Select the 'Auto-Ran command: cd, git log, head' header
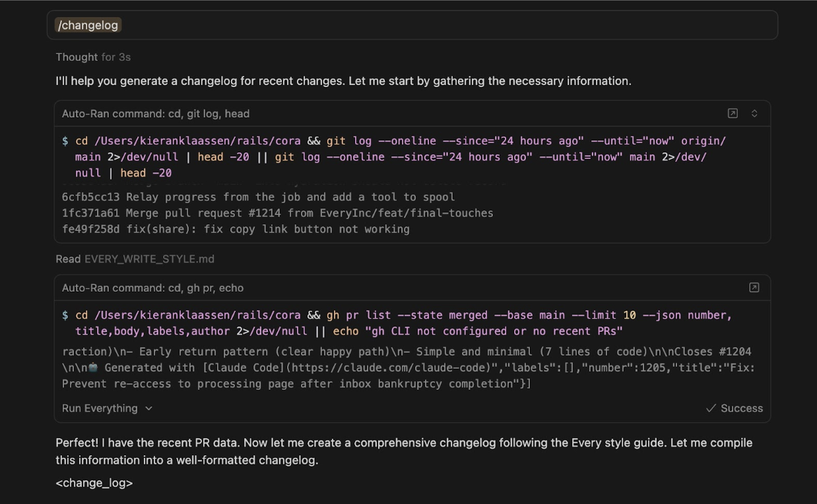Screen dimensions: 817x504 (x=156, y=113)
